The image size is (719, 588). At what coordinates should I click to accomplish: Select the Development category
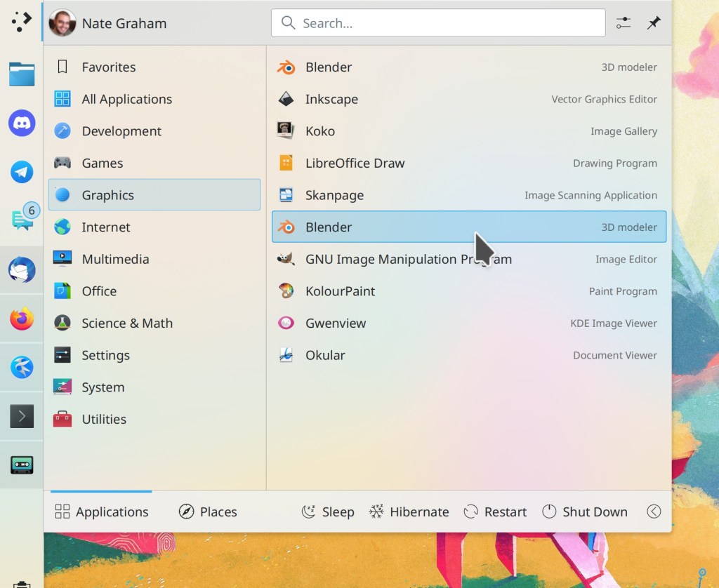point(121,131)
